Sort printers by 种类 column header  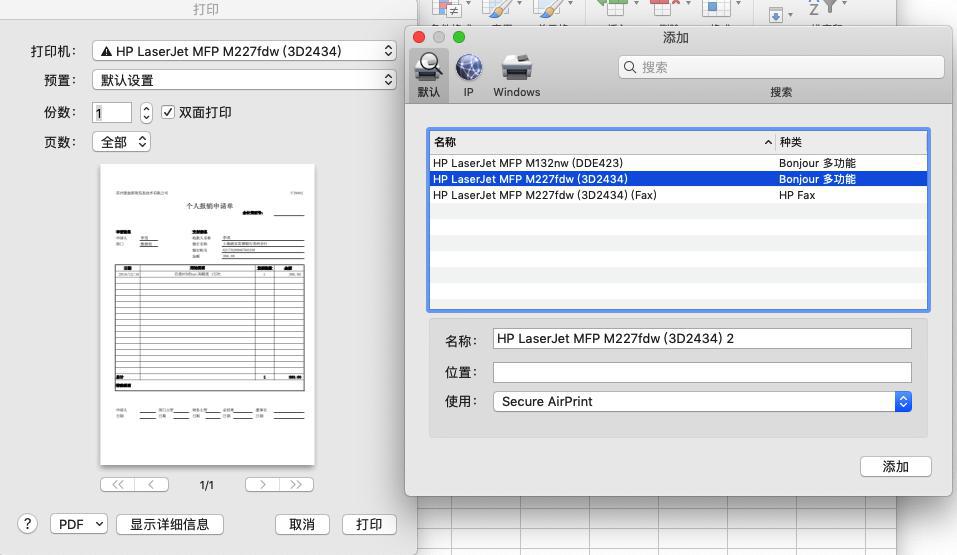point(851,142)
